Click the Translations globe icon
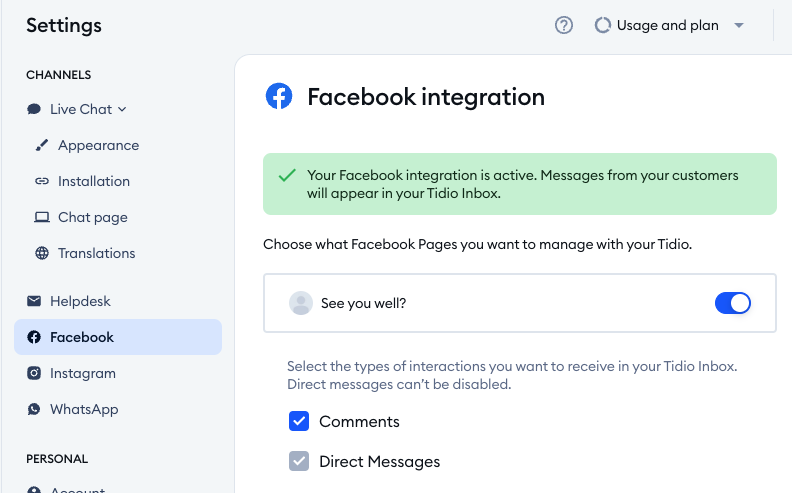792x493 pixels. tap(42, 253)
